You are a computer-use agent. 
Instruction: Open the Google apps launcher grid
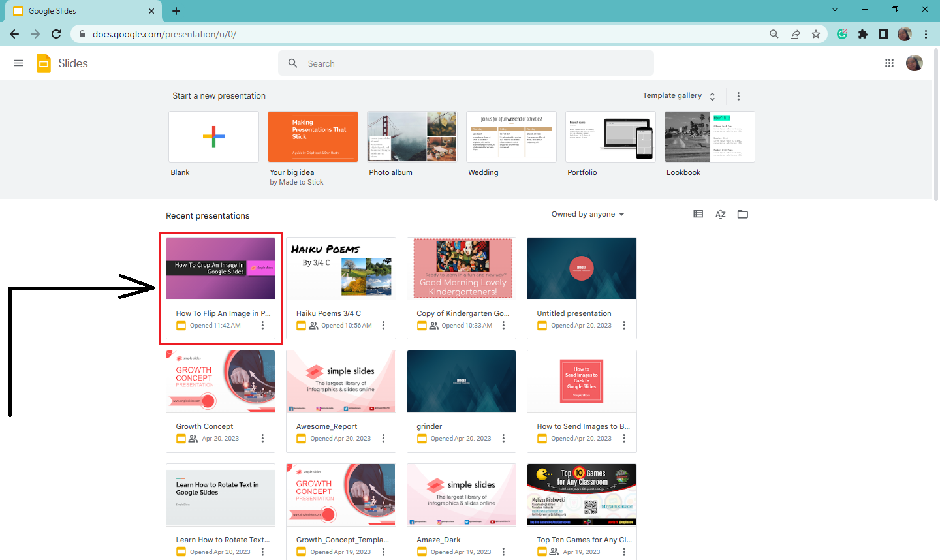(x=889, y=63)
